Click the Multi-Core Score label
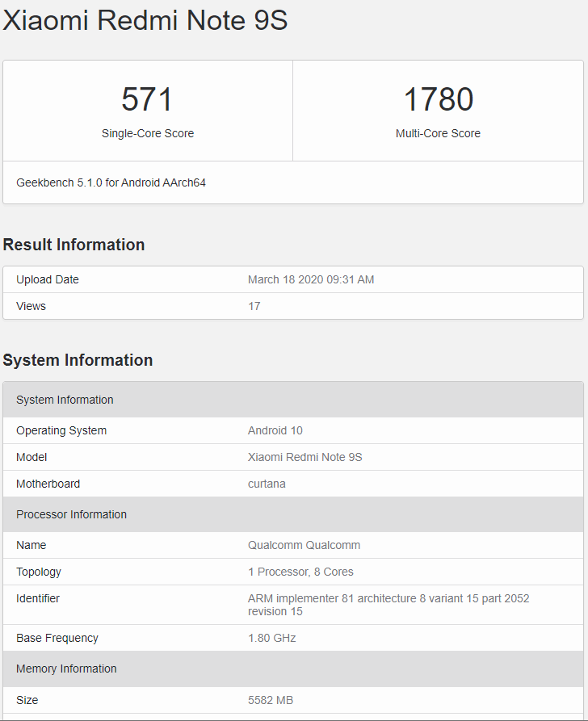The image size is (588, 721). [x=438, y=133]
